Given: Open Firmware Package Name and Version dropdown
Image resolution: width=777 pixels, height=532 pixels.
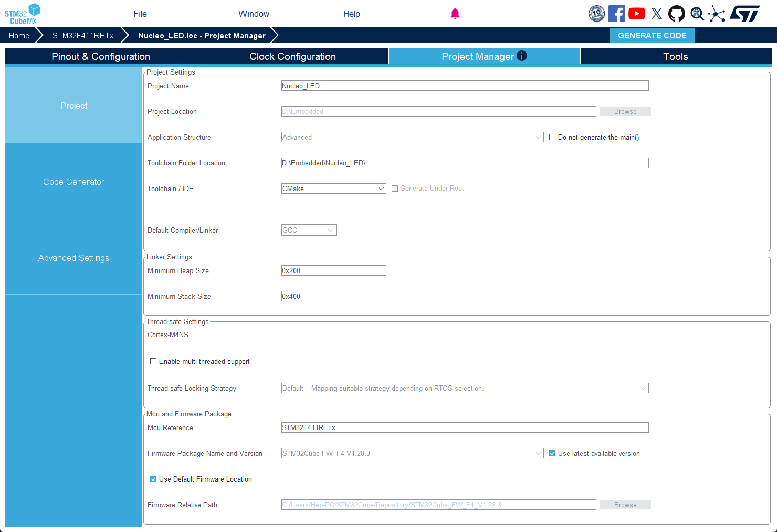Looking at the screenshot, I should pos(412,453).
